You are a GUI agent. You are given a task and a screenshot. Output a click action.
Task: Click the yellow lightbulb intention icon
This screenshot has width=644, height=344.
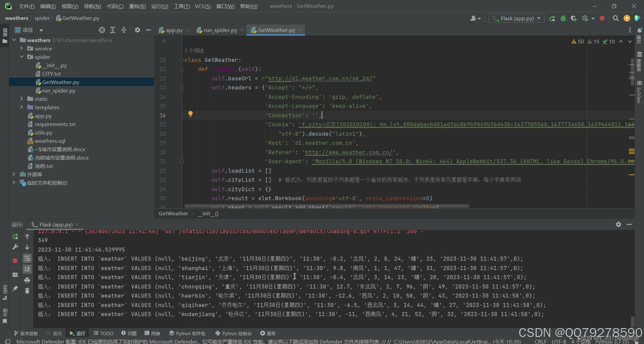click(190, 114)
